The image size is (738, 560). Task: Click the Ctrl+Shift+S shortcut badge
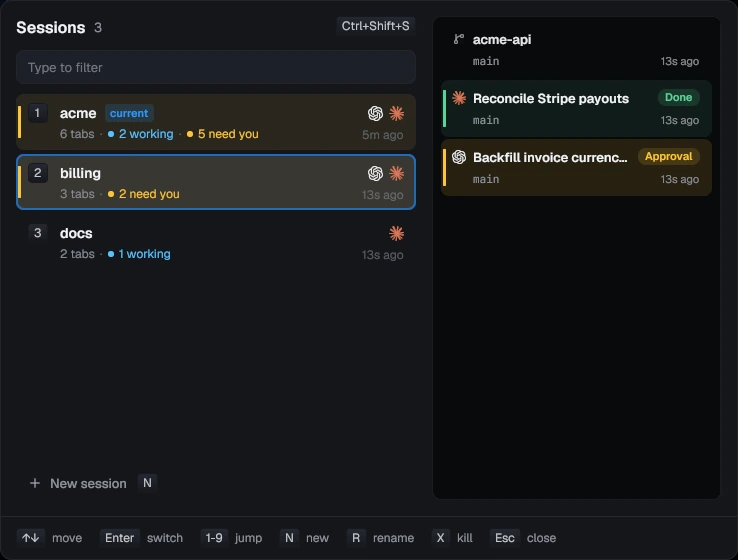(376, 26)
